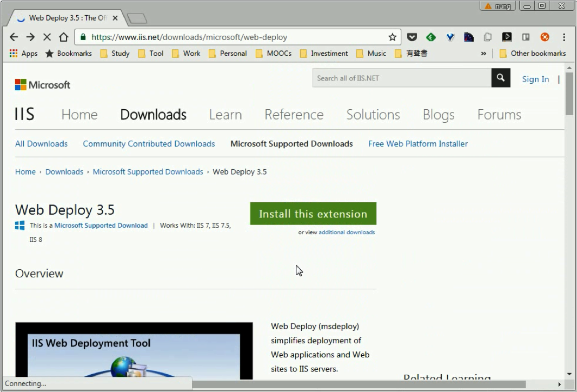The height and width of the screenshot is (392, 577).
Task: Open Free Web Platform Installer link
Action: [x=418, y=144]
